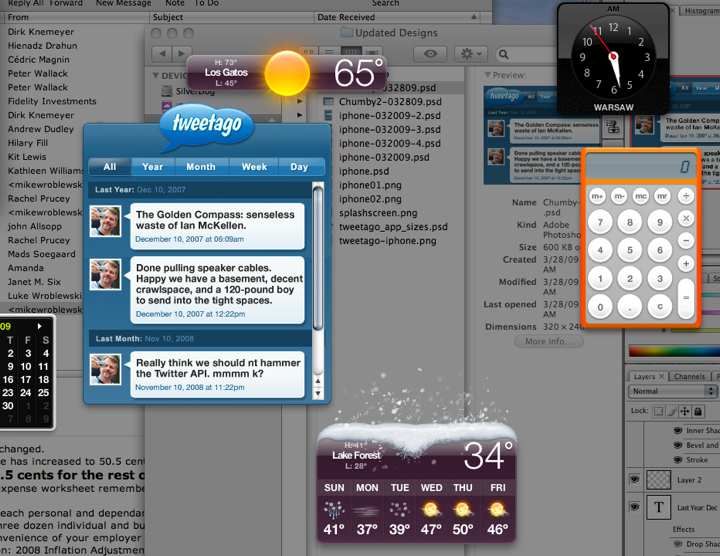Click the tweetago scroll up arrow

point(317,381)
